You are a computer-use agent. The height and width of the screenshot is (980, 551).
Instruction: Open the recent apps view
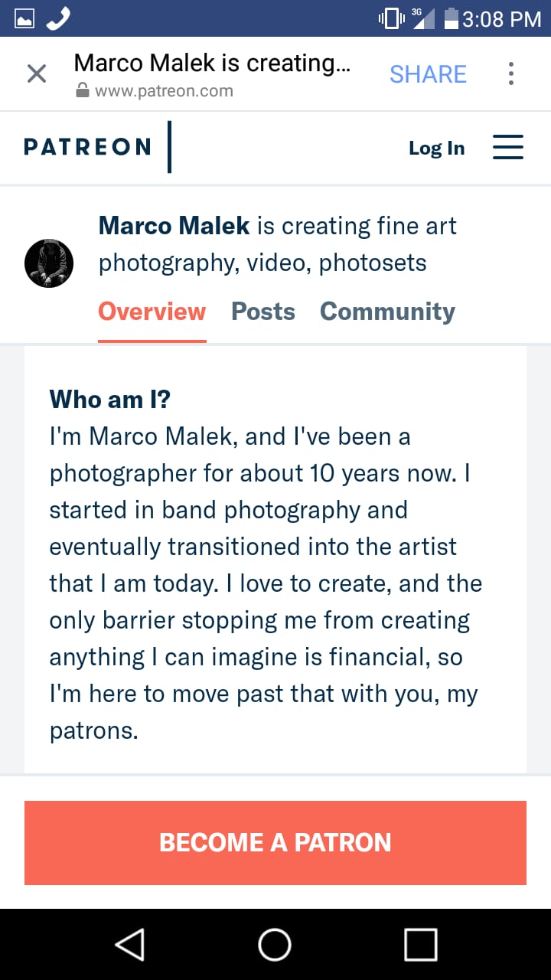(x=420, y=944)
